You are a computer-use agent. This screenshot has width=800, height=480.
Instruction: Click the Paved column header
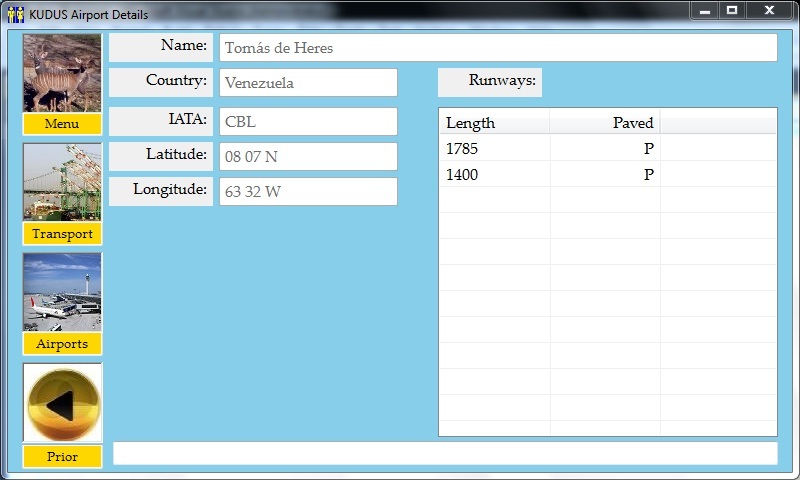point(605,123)
